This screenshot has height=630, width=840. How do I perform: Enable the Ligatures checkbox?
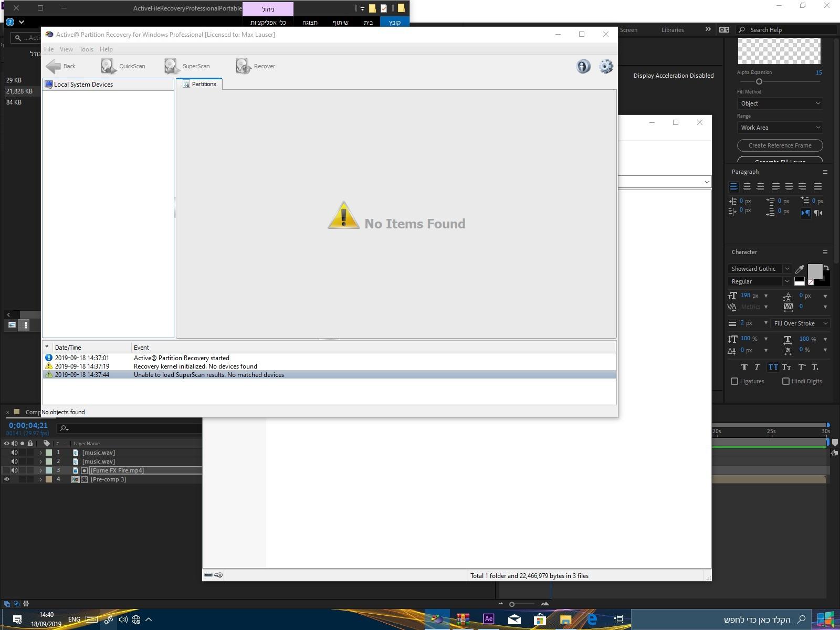(734, 382)
